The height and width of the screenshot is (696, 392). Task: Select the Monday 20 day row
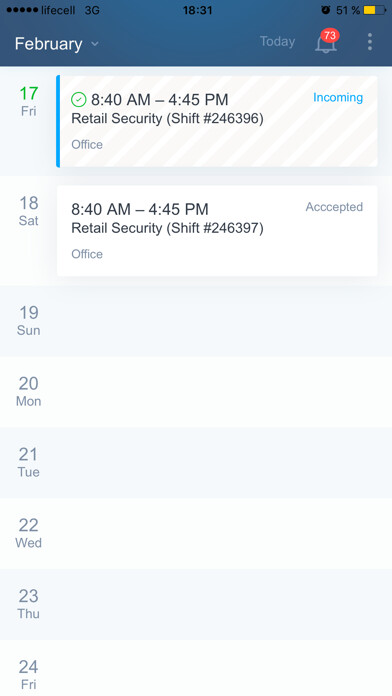point(196,392)
